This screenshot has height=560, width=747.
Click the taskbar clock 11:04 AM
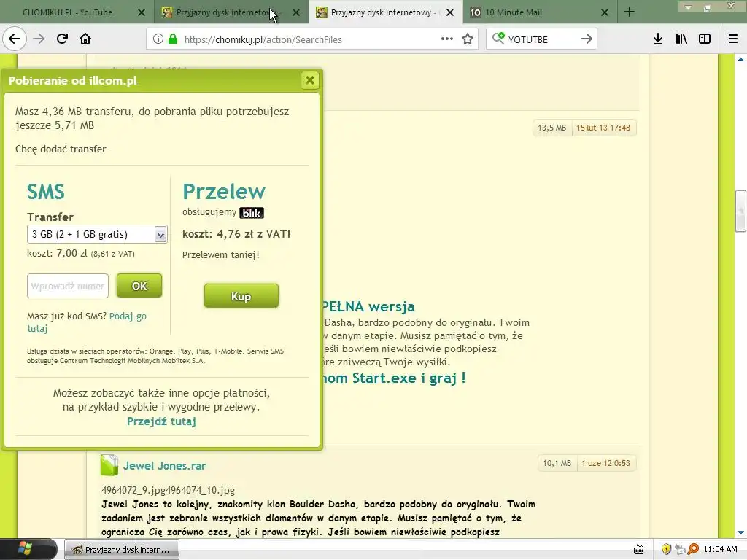pyautogui.click(x=720, y=549)
